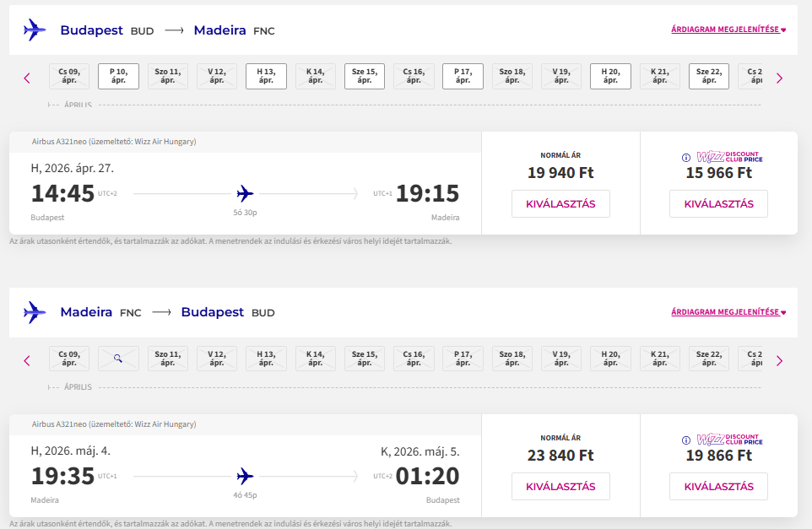This screenshot has height=529, width=812.
Task: Click Kiválasztás under 15 966 Ft discount price
Action: tap(718, 204)
